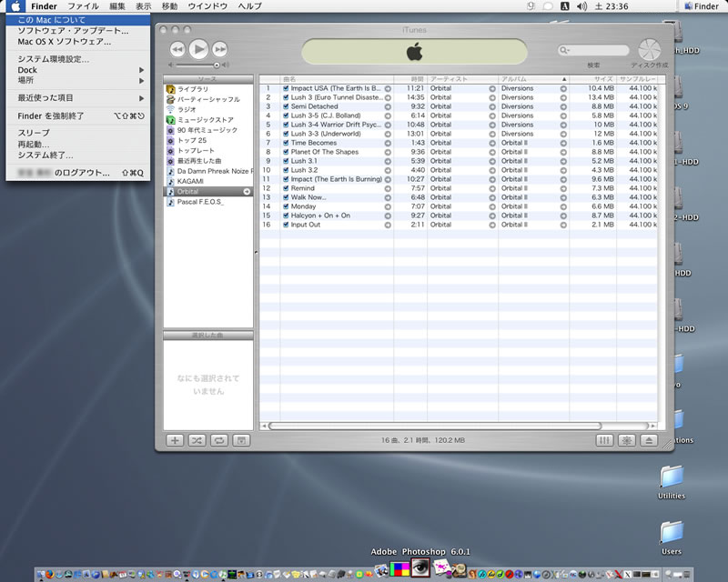
Task: Toggle shuffle mode in iTunes
Action: tap(197, 440)
